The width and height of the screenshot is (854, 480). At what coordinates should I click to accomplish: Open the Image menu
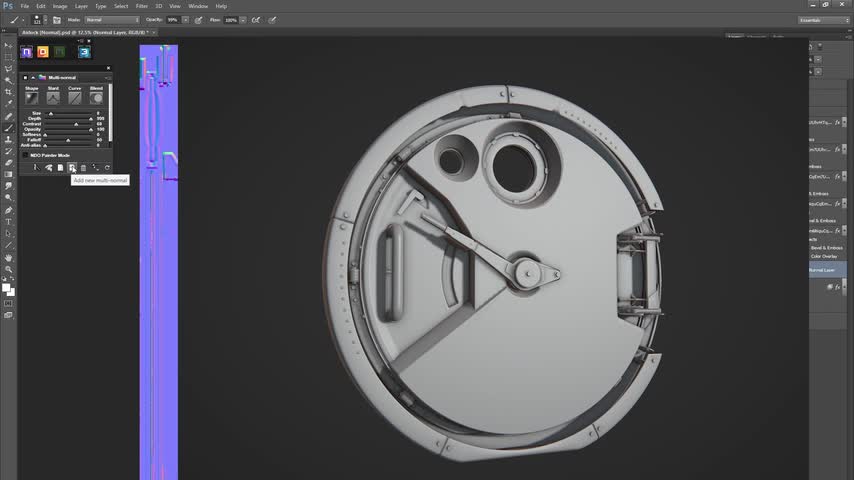pos(60,6)
